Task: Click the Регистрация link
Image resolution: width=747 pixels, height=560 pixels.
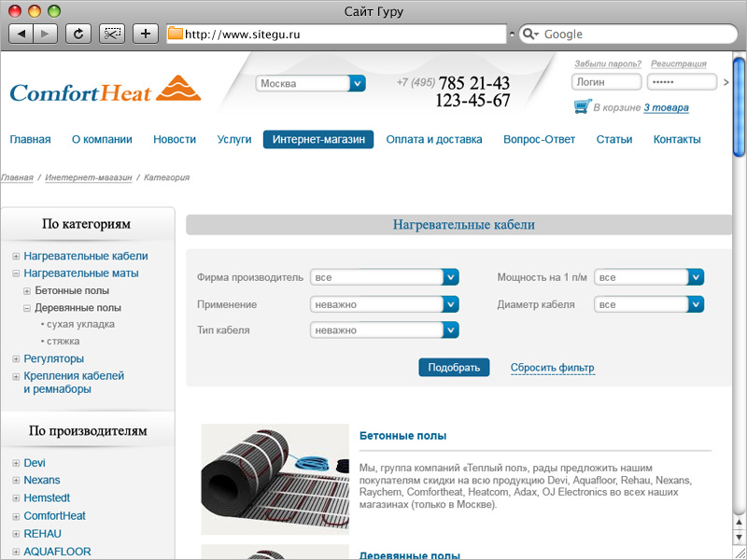Action: click(x=679, y=63)
